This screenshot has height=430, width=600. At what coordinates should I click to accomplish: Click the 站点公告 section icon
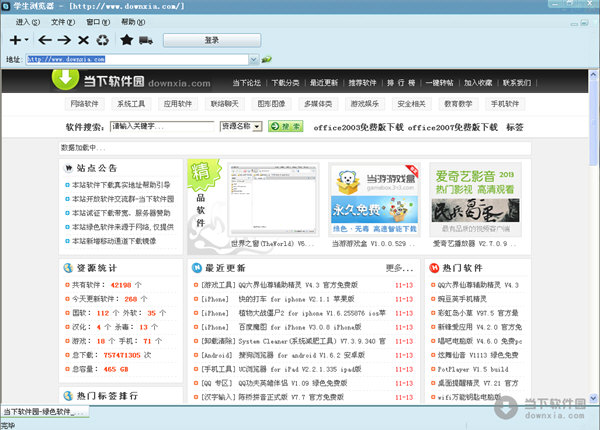point(68,168)
